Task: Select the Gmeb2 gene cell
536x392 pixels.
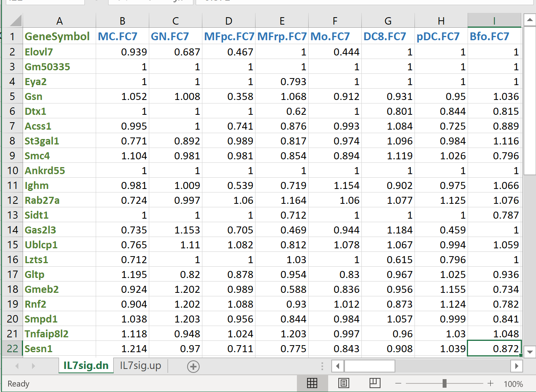Action: coord(59,289)
